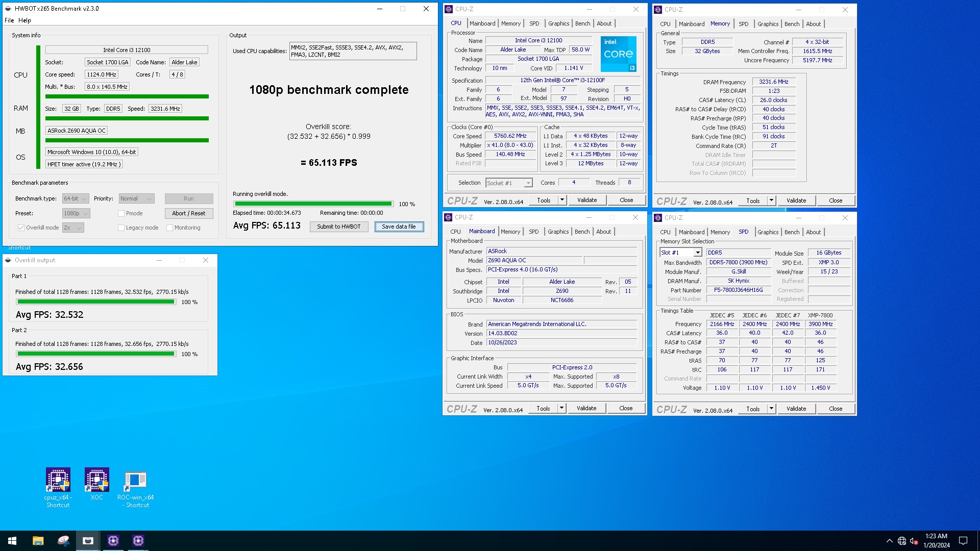
Task: Open the Priority Normal dropdown
Action: [136, 198]
